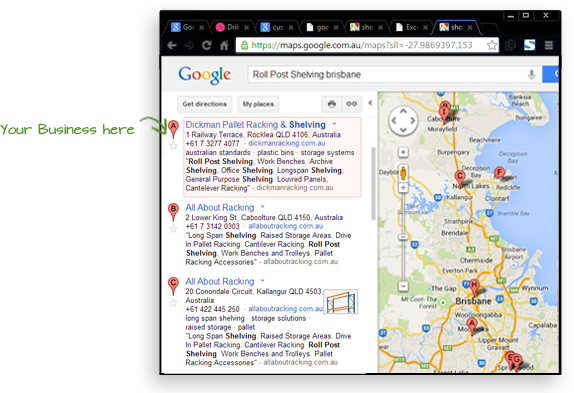Expand dropdown arrow beside Dickman Pallet Racking title
The width and height of the screenshot is (574, 393).
point(334,124)
